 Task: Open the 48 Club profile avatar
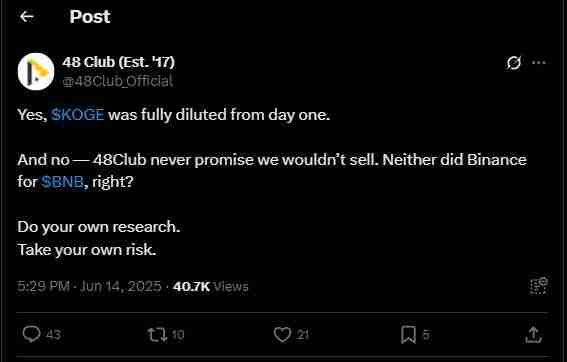(36, 71)
